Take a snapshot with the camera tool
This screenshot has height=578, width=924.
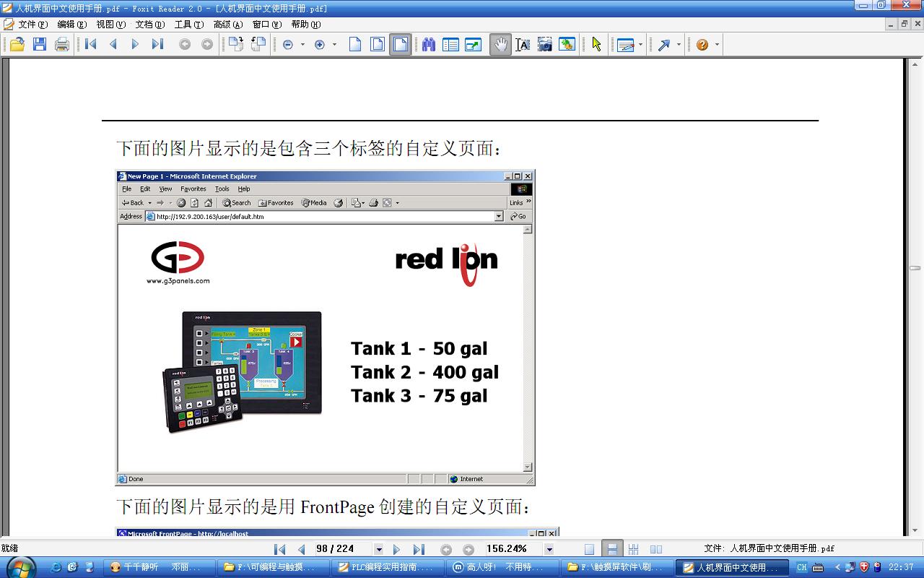pos(545,45)
